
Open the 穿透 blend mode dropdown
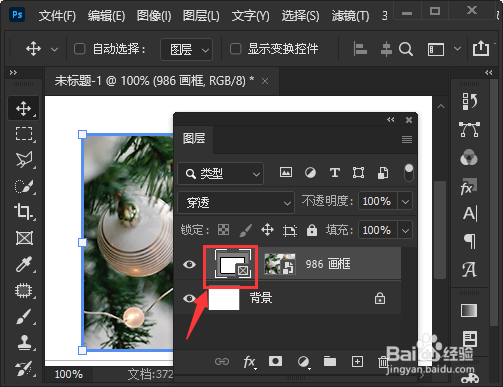point(236,202)
